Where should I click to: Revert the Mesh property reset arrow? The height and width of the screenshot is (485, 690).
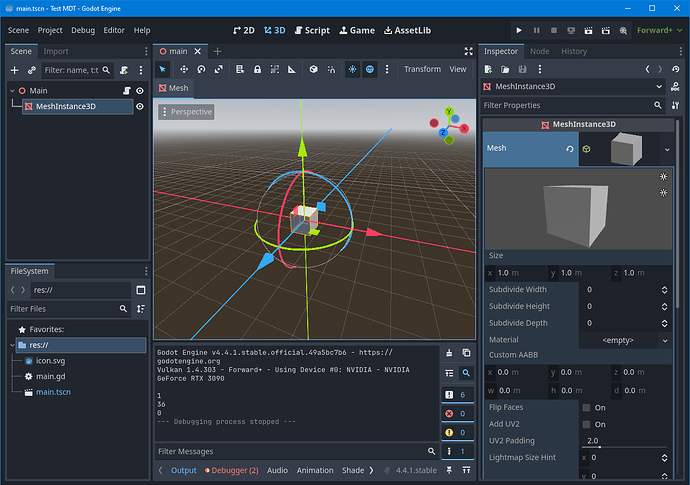point(570,149)
